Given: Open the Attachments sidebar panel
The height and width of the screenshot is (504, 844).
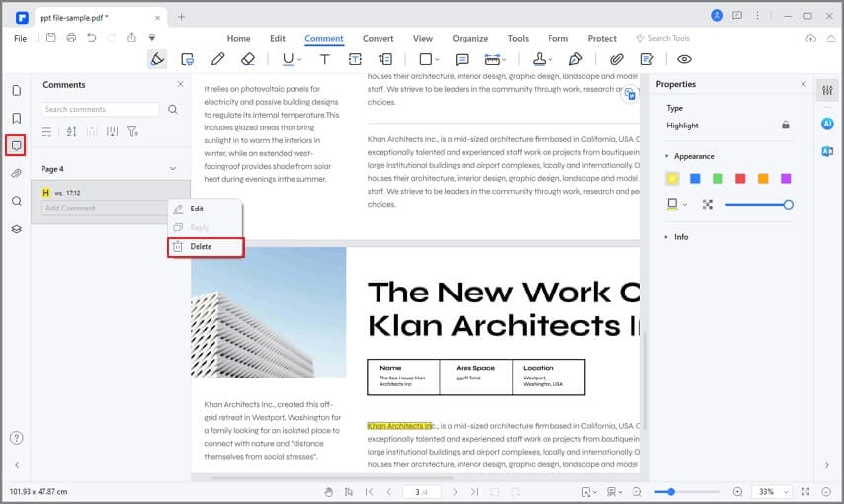Looking at the screenshot, I should (x=17, y=173).
